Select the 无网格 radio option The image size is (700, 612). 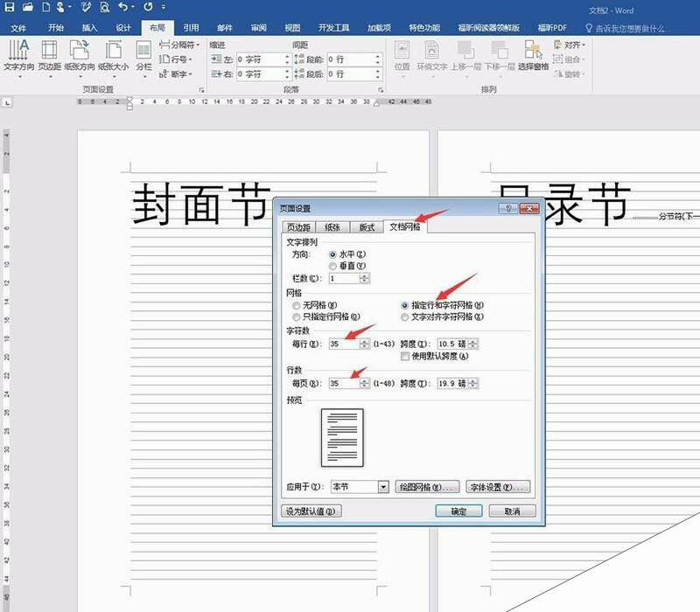point(296,305)
